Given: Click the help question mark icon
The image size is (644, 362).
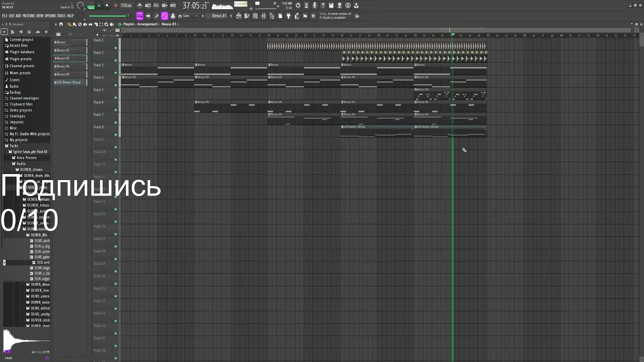Looking at the screenshot, I should coord(323,6).
